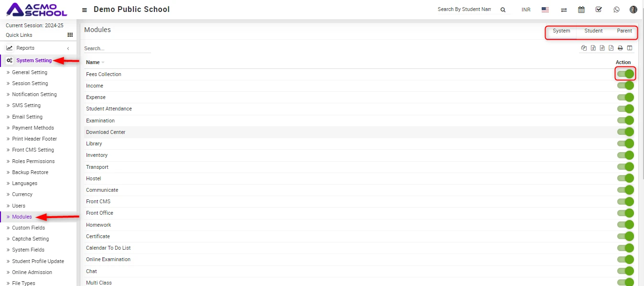Open the task checklist icon in header

pos(599,10)
